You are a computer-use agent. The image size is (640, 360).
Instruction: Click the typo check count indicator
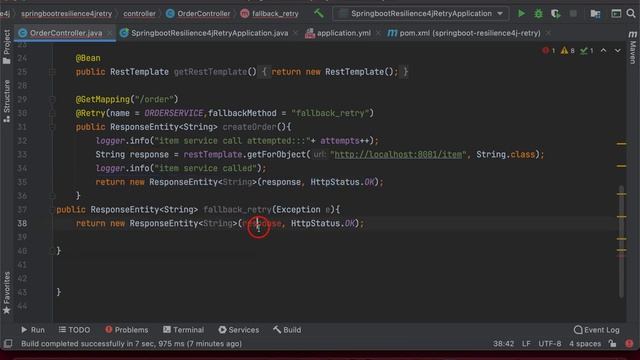[587, 51]
